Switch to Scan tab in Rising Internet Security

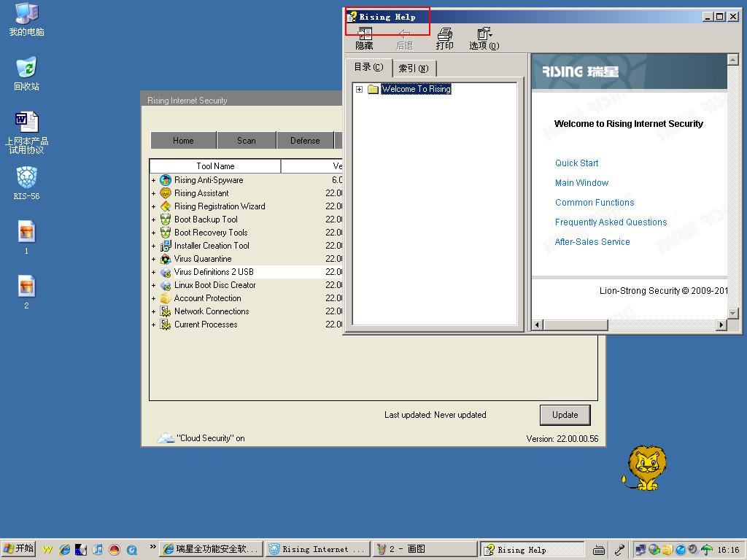(x=247, y=141)
